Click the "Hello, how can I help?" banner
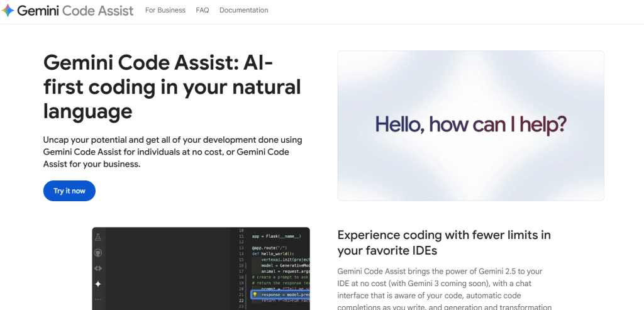 pyautogui.click(x=470, y=125)
